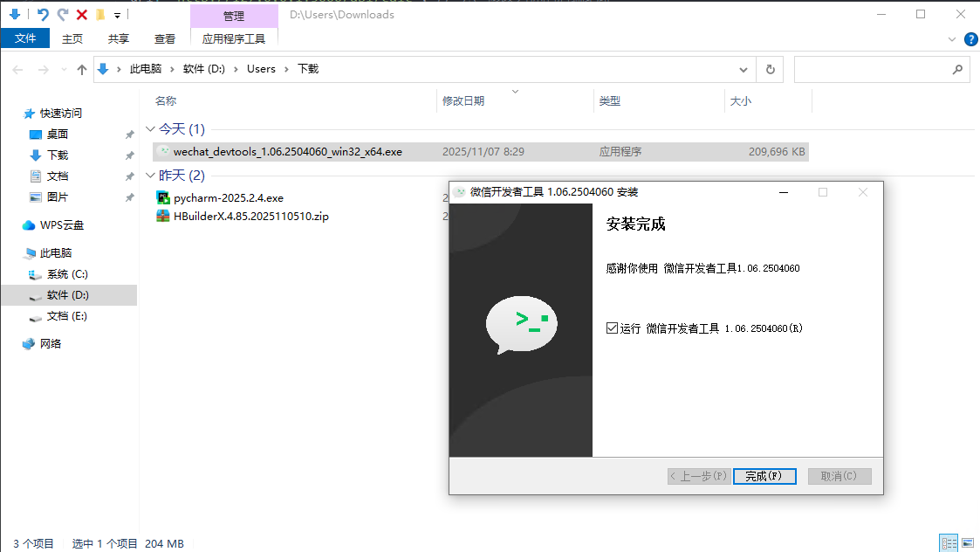Image resolution: width=980 pixels, height=552 pixels.
Task: Click the refresh button beside address bar
Action: point(770,69)
